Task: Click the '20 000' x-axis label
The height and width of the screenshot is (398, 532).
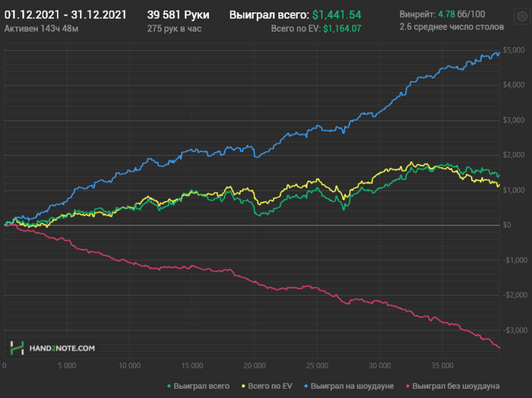Action: 255,366
